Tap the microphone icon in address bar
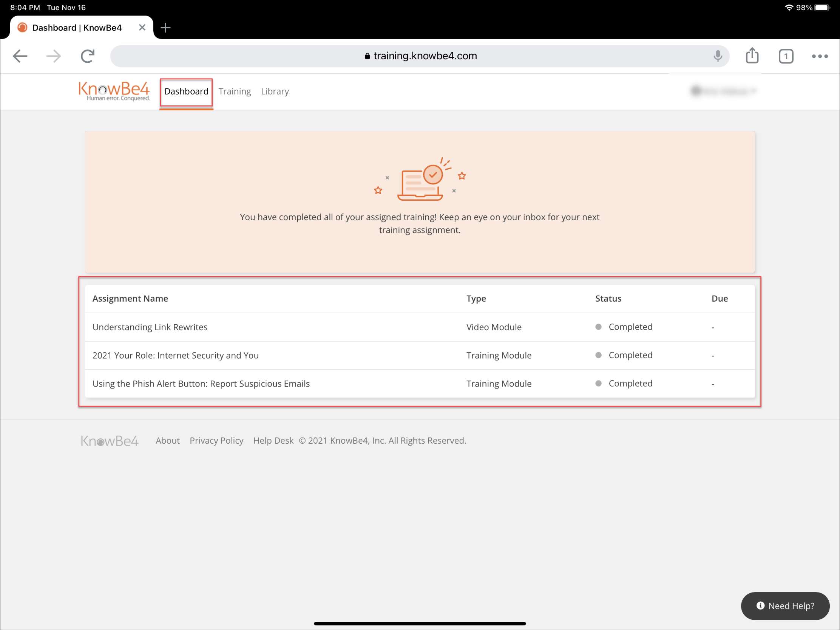The width and height of the screenshot is (840, 630). [717, 56]
